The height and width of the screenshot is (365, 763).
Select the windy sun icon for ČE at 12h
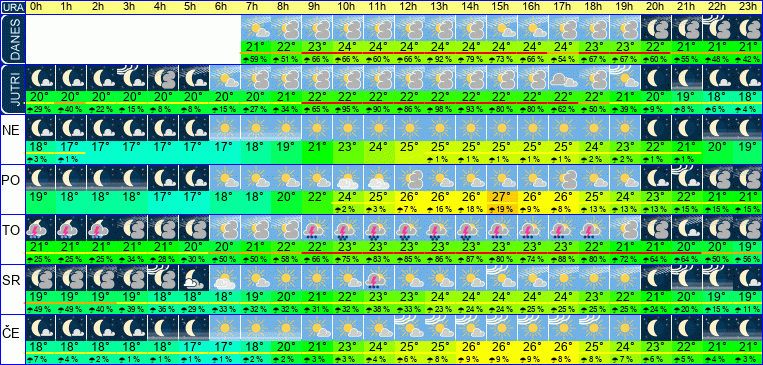coord(409,328)
